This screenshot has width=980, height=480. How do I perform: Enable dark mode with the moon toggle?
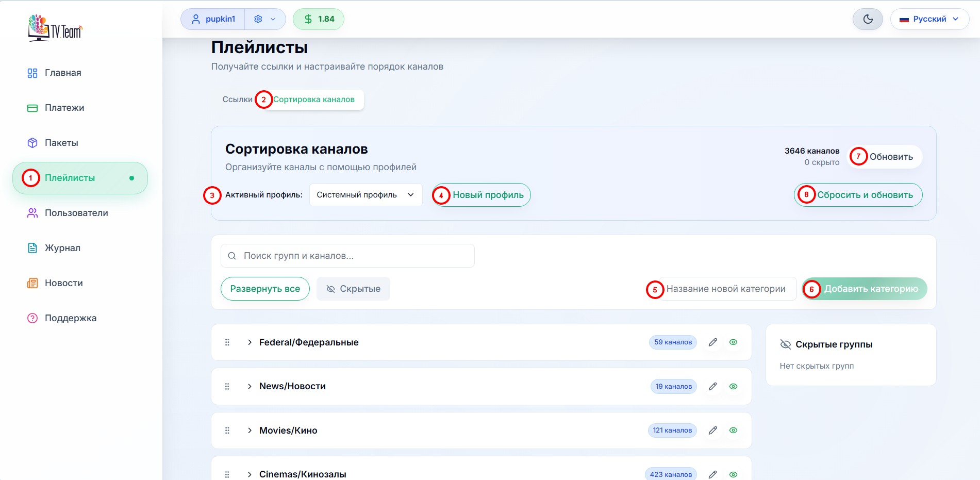(x=868, y=19)
